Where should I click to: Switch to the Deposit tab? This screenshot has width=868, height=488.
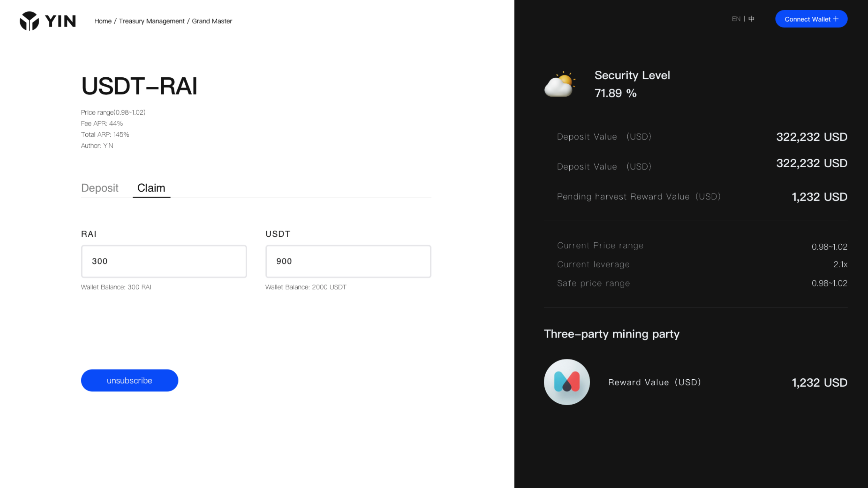coord(100,188)
